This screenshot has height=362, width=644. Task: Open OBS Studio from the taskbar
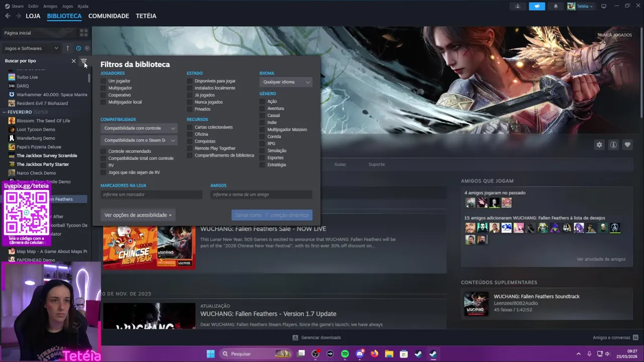pyautogui.click(x=315, y=354)
